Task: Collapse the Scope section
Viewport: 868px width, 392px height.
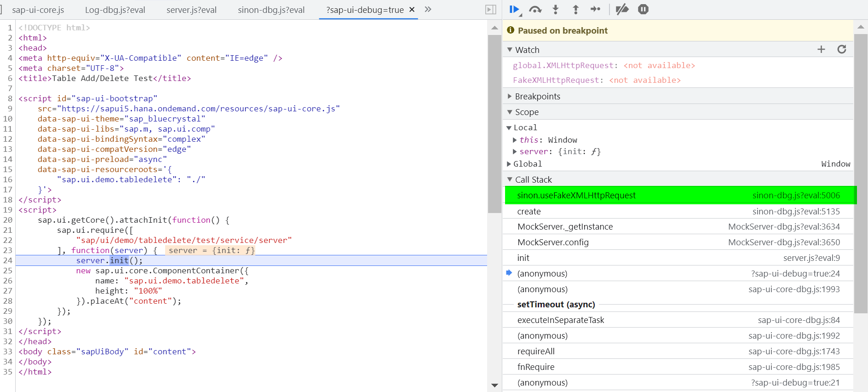Action: pos(510,112)
